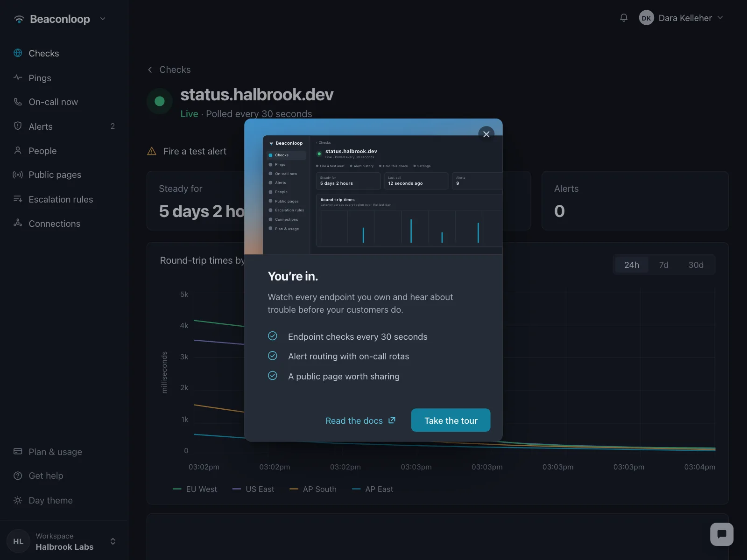Click the Halbrook Labs workspace name
747x560 pixels.
tap(64, 547)
